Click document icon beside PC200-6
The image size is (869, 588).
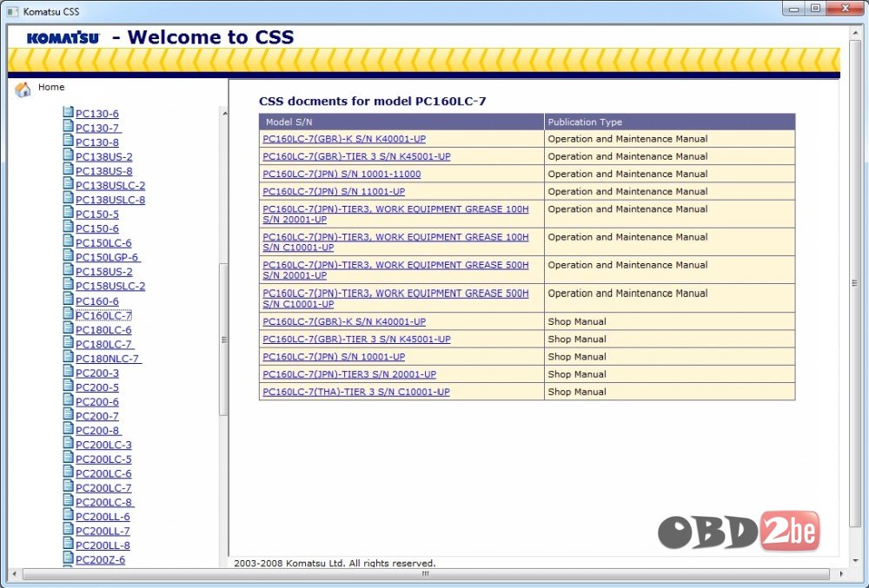pyautogui.click(x=68, y=400)
